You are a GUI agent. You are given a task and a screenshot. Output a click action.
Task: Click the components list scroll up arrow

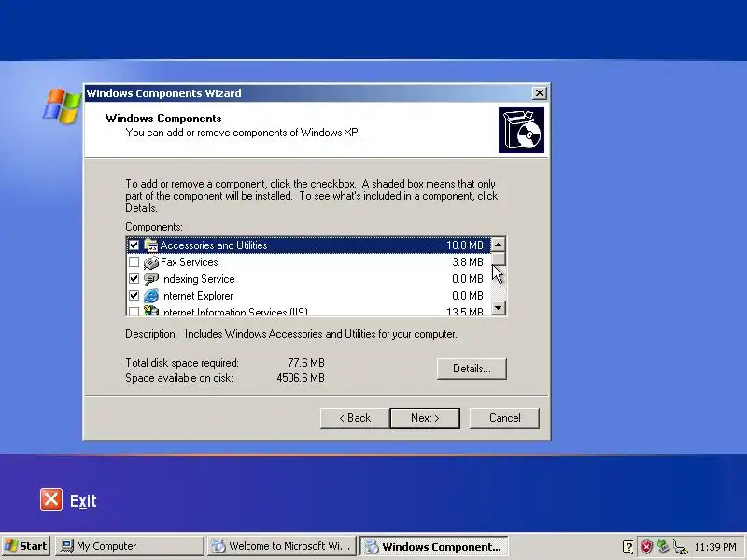[x=498, y=245]
